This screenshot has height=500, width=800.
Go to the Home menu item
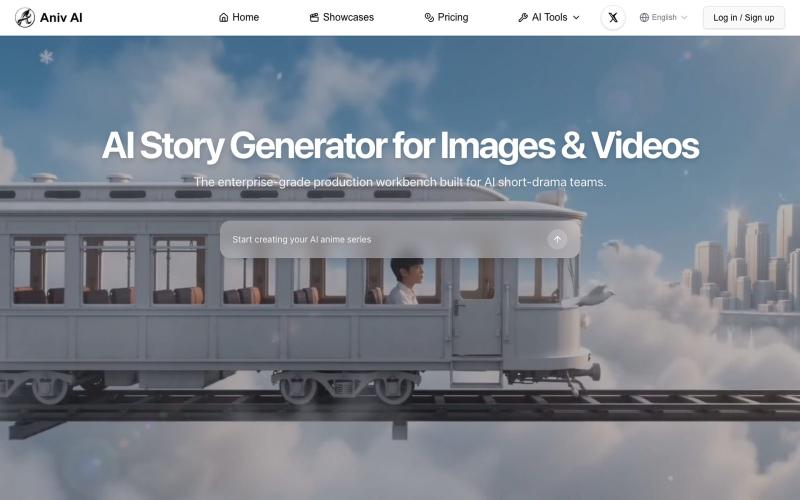(239, 17)
